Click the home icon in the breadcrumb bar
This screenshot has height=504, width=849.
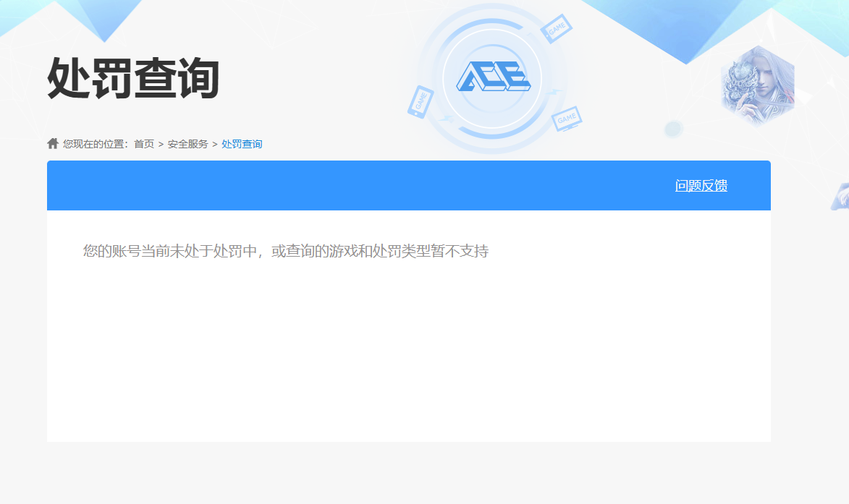coord(54,143)
